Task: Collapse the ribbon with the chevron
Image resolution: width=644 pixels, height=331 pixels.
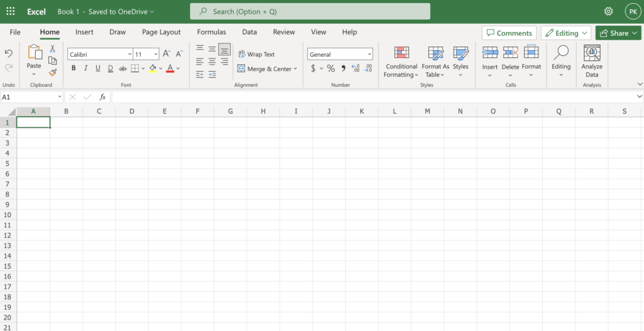Action: point(640,84)
